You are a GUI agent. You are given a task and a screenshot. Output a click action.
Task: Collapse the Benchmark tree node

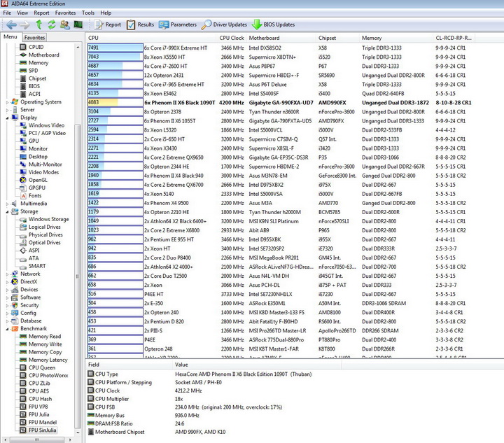coord(7,329)
